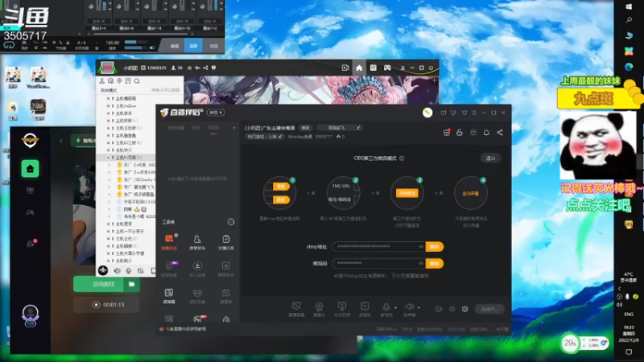This screenshot has width=644, height=362.
Task: Switch to the 混音 tab in the DAW
Action: [193, 46]
